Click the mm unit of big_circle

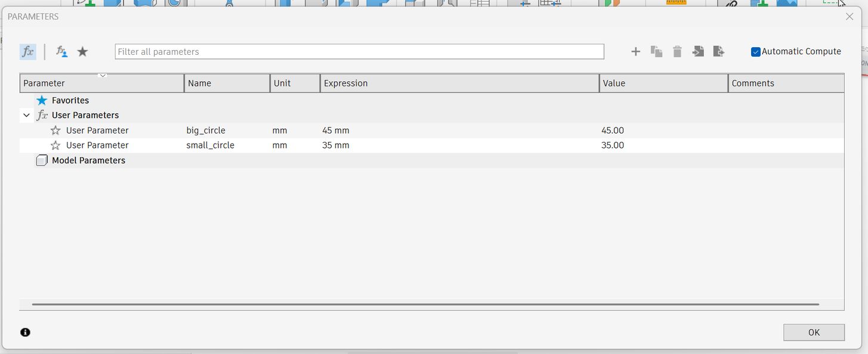280,131
